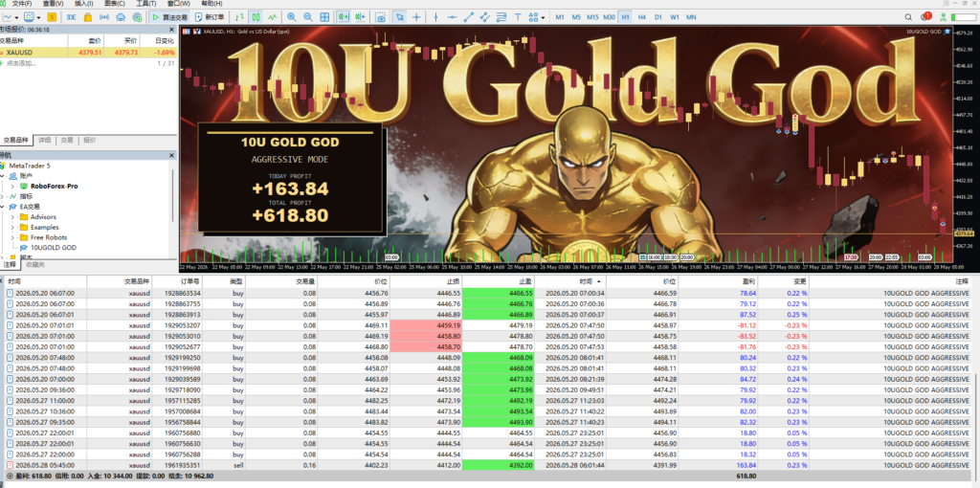The image size is (980, 488).
Task: Select the XAUUSD market watch row
Action: point(88,53)
